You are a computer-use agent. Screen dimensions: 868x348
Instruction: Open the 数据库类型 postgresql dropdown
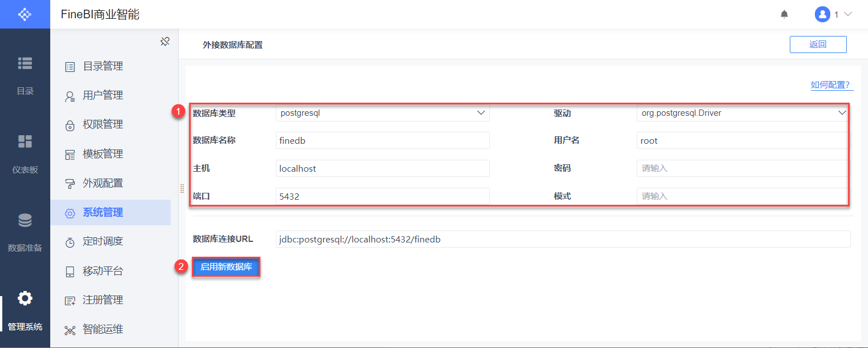(x=383, y=113)
